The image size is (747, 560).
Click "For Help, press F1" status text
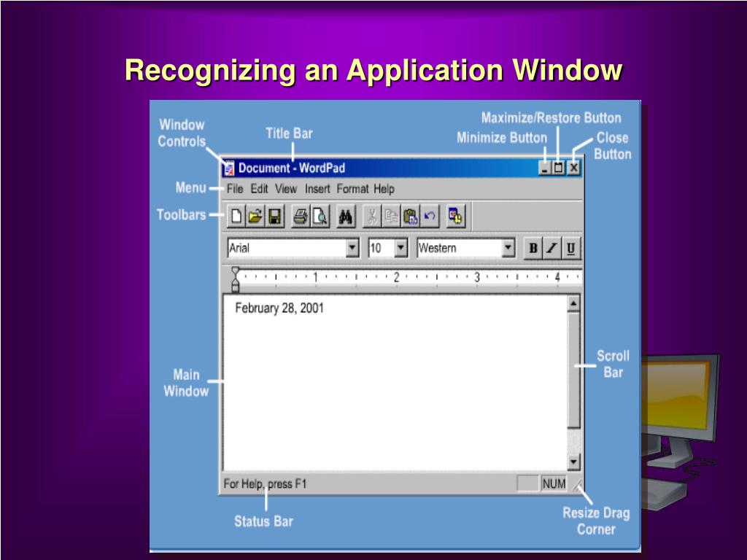click(265, 484)
